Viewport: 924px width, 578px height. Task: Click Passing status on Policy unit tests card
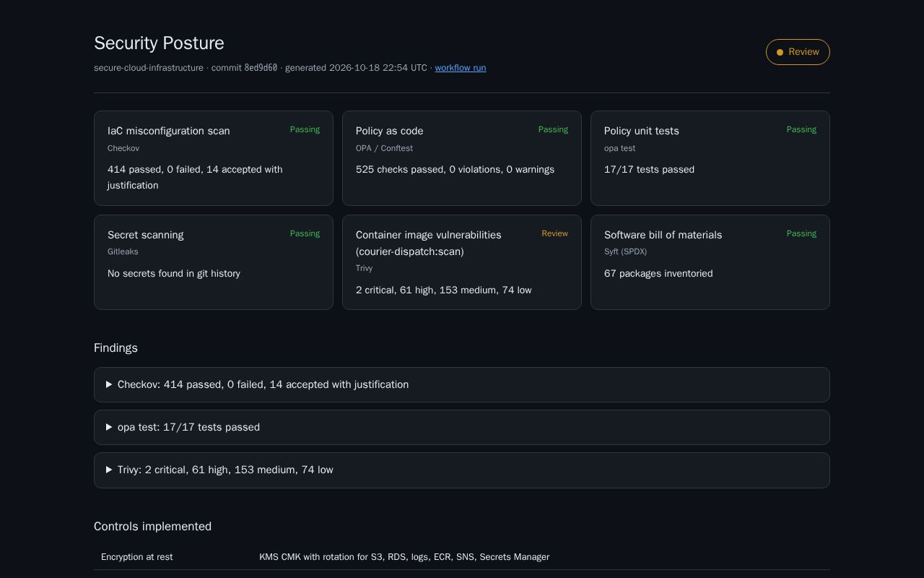pyautogui.click(x=801, y=129)
